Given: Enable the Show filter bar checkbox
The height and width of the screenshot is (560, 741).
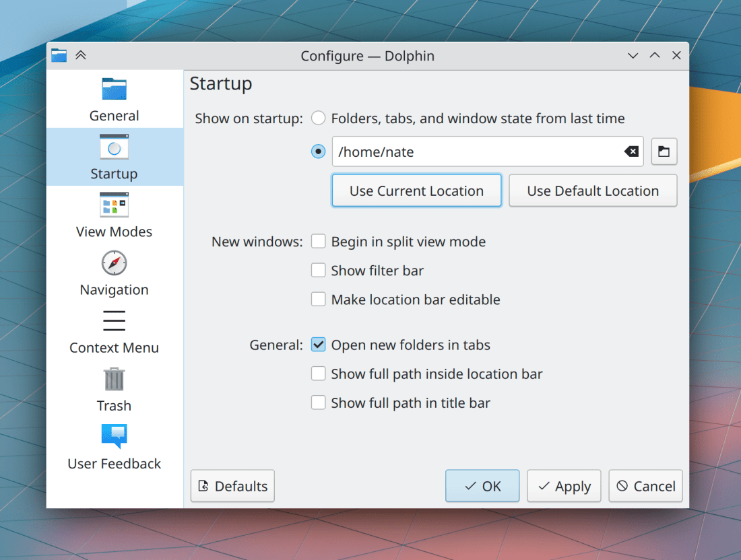Looking at the screenshot, I should click(319, 271).
